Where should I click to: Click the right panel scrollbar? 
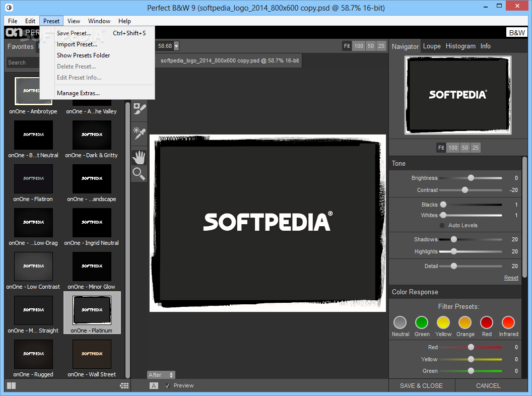click(524, 216)
